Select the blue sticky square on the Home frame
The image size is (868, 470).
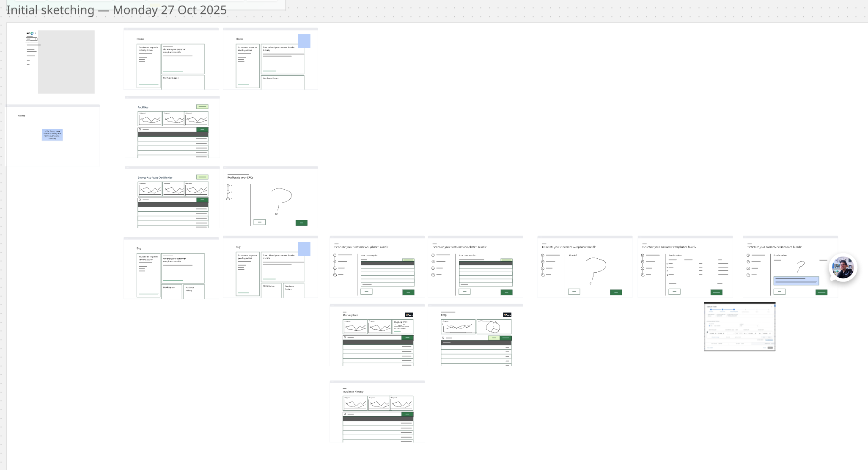coord(304,41)
